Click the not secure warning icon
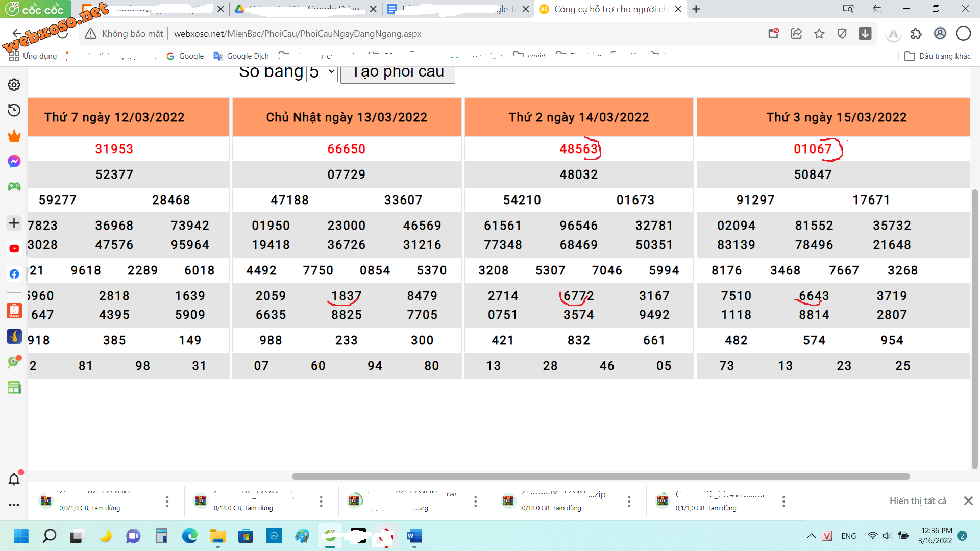Screen dimensions: 980x551 91,34
